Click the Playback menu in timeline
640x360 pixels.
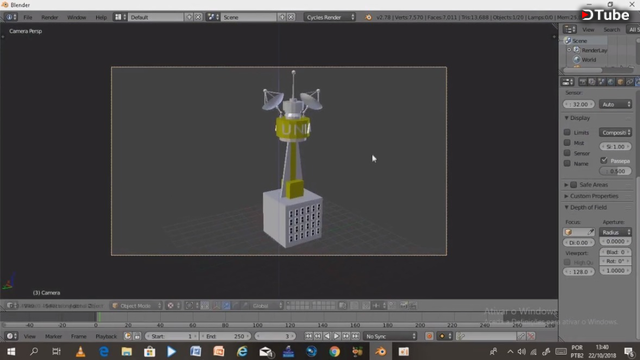[106, 336]
